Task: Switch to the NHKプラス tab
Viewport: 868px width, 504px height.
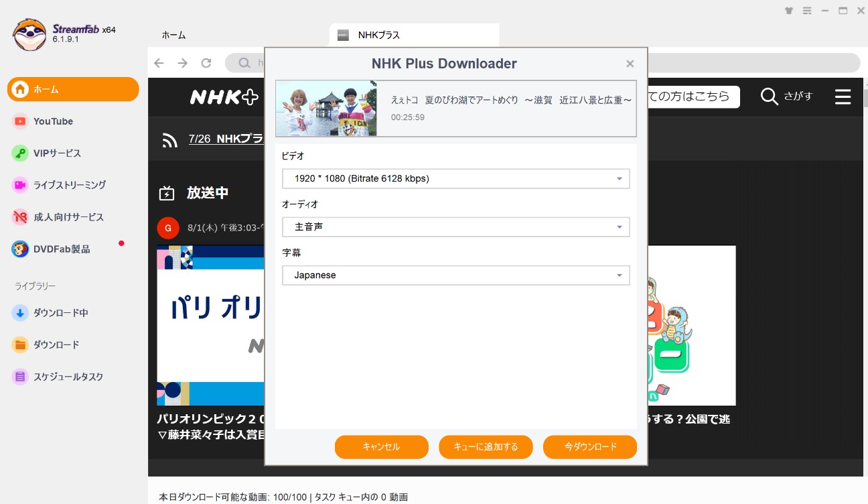Action: click(x=414, y=35)
